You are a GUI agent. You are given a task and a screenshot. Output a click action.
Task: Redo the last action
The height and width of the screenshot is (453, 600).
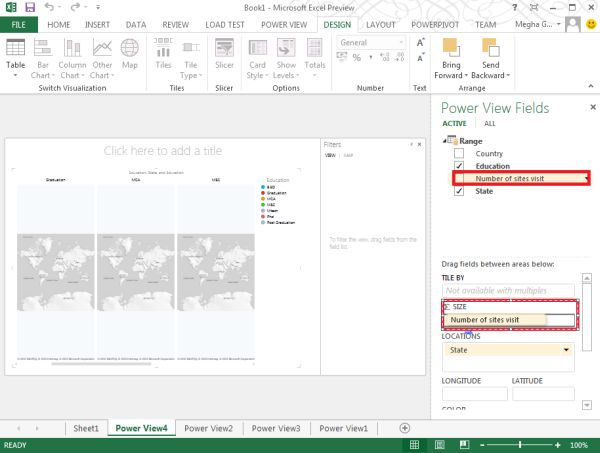tap(75, 7)
